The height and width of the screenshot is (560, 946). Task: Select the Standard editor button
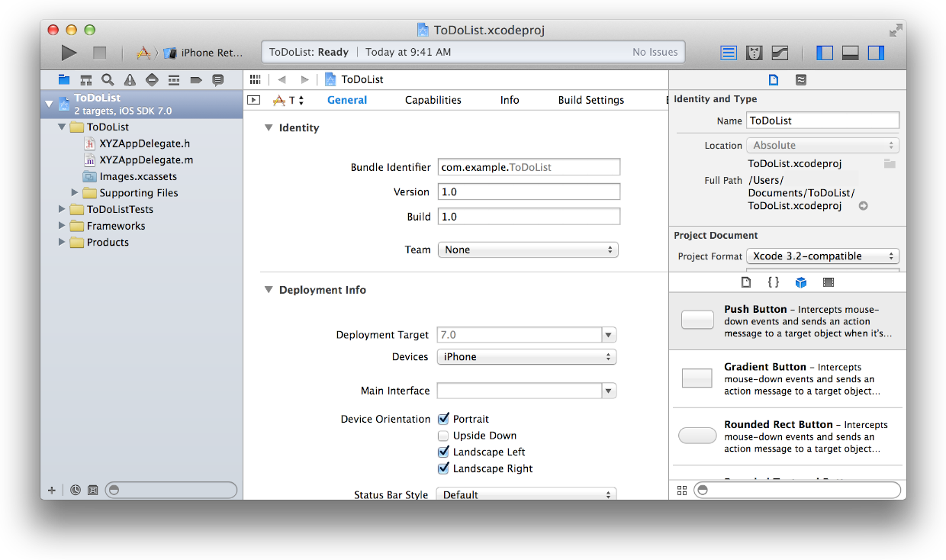click(729, 53)
